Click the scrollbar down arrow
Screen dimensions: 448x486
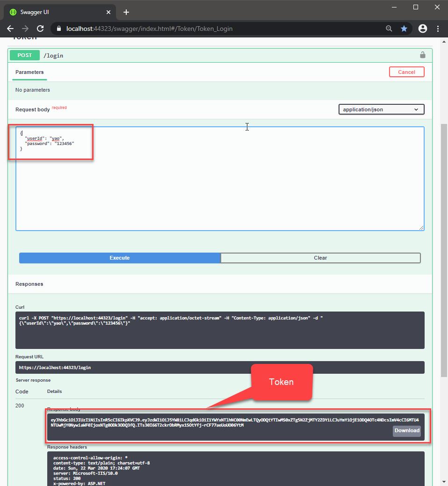443,480
